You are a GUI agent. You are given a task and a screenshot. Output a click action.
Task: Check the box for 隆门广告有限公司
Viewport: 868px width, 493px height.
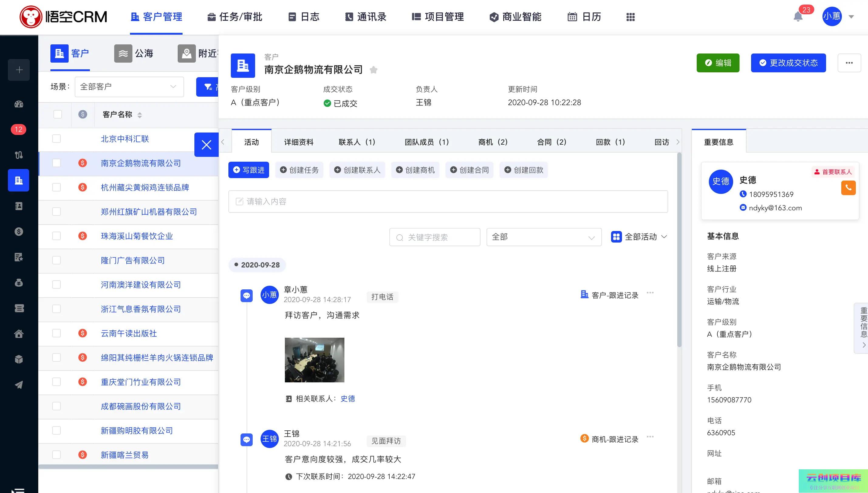[56, 260]
